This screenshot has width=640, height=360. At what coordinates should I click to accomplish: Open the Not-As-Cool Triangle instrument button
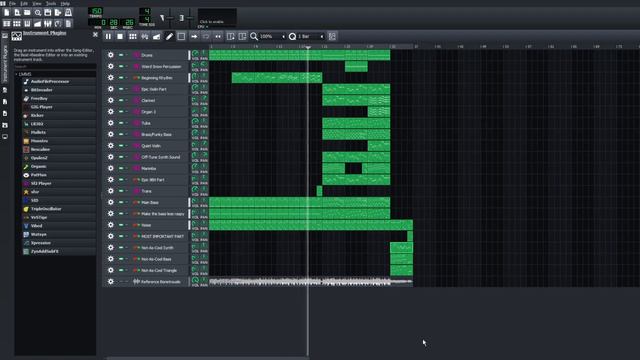point(159,270)
